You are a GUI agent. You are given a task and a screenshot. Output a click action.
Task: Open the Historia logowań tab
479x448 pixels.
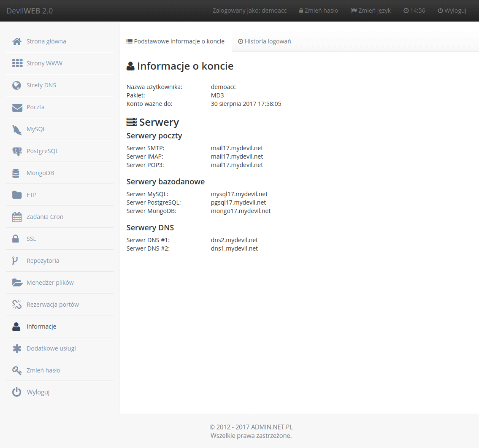(x=265, y=41)
